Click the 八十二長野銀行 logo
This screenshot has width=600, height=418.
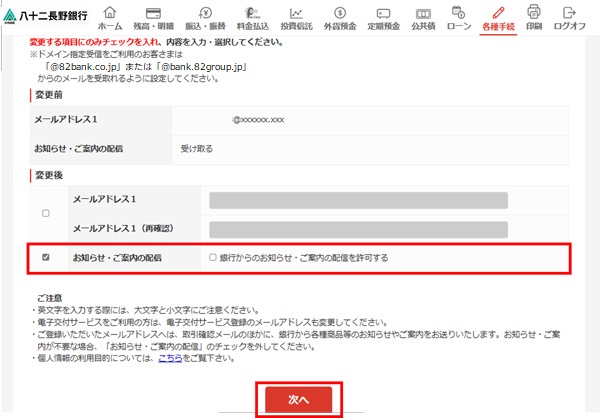point(47,18)
